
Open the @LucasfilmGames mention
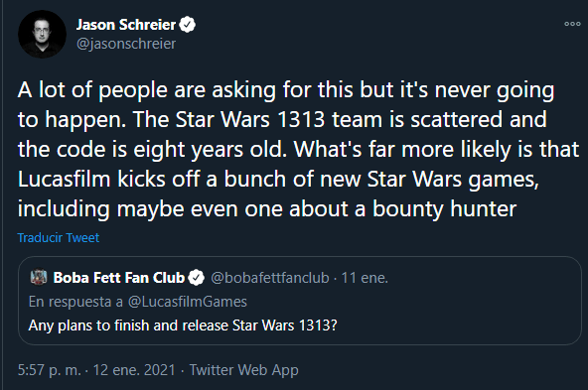tap(188, 302)
